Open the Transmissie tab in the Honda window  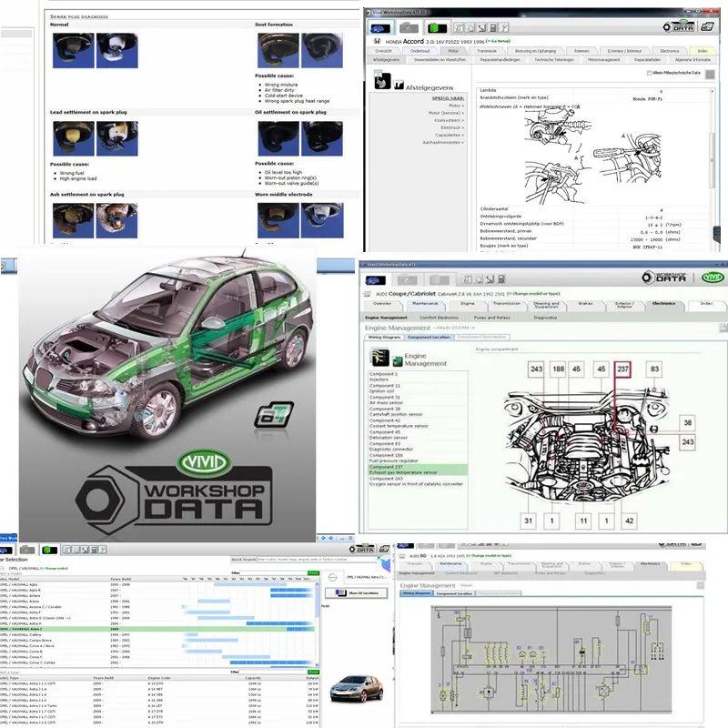coord(487,51)
